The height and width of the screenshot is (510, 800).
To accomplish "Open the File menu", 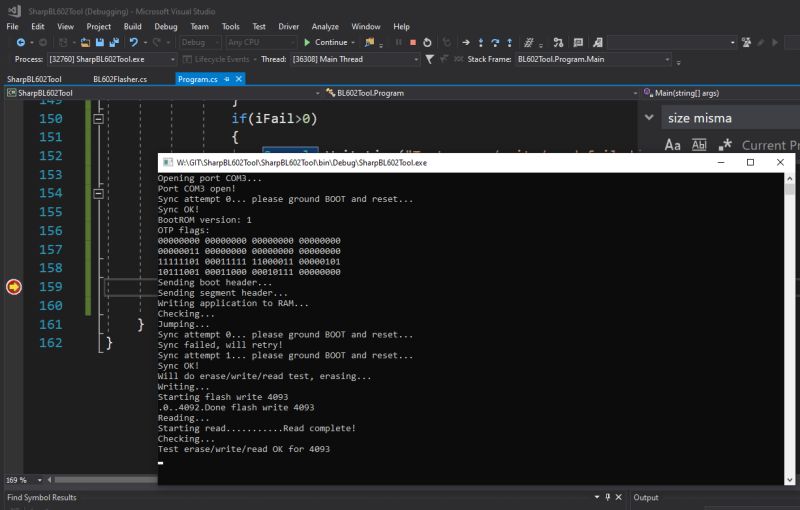I will [x=12, y=27].
